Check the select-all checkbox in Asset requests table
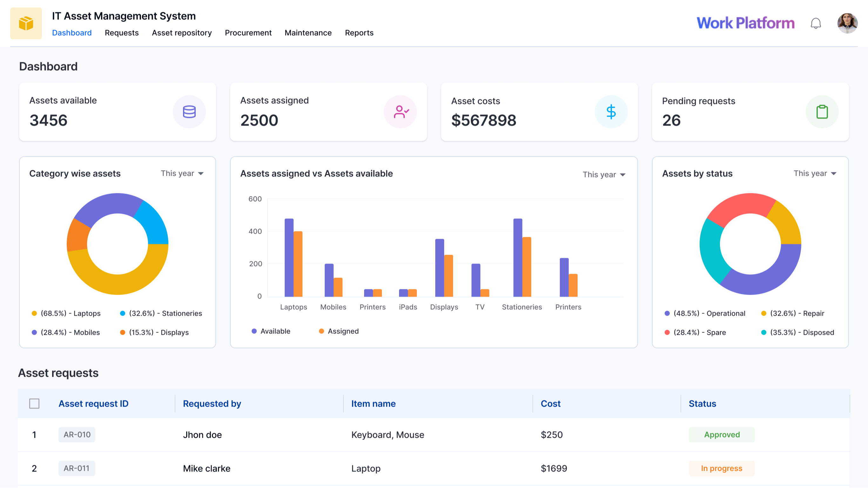The width and height of the screenshot is (868, 488). [34, 403]
